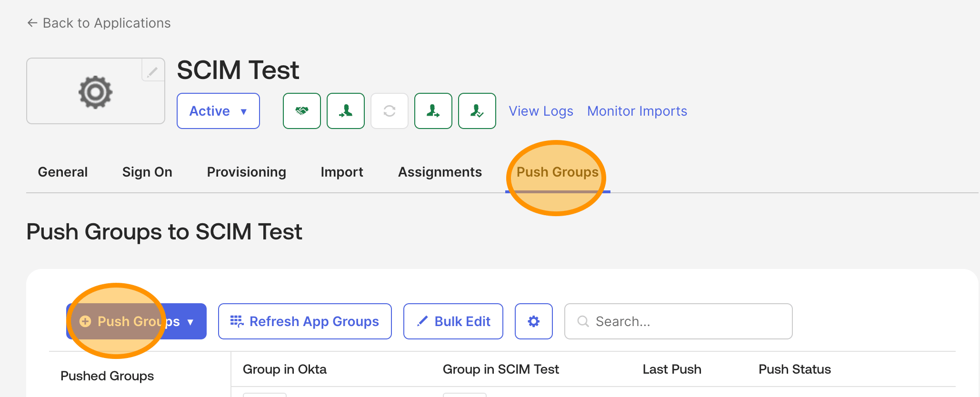Click the Group in Okta column header
Screen dimensions: 980x397
click(x=285, y=369)
